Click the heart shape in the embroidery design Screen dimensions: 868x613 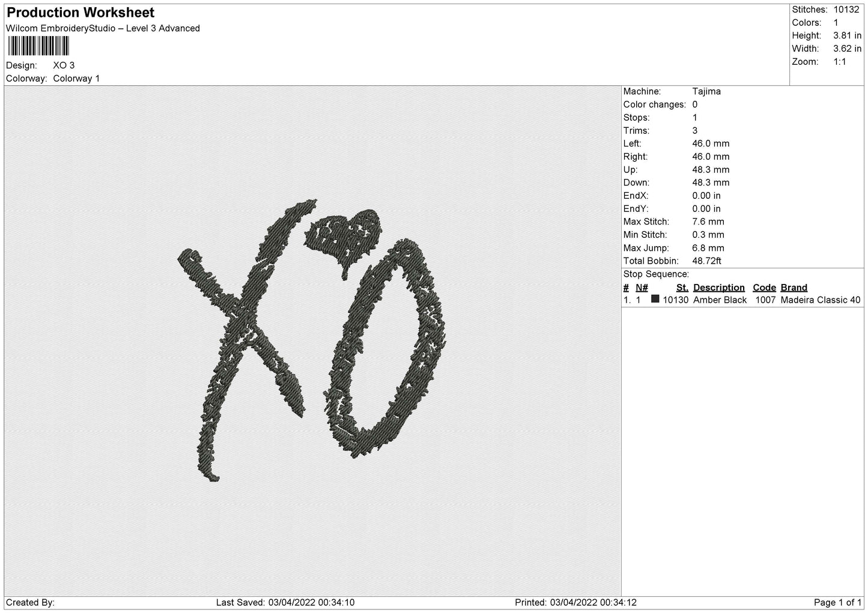345,236
